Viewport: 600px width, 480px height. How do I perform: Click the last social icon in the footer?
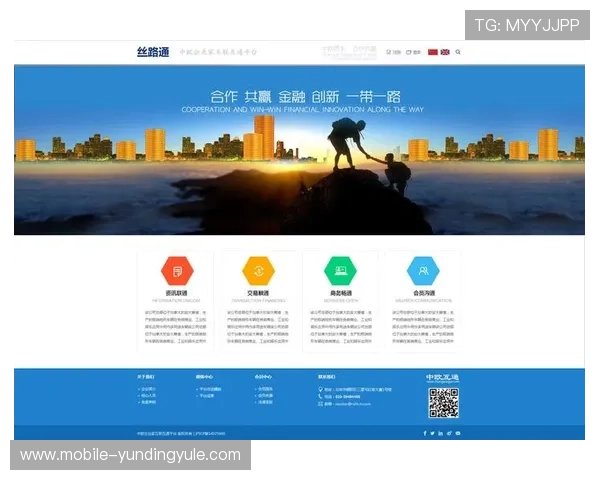pos(458,433)
